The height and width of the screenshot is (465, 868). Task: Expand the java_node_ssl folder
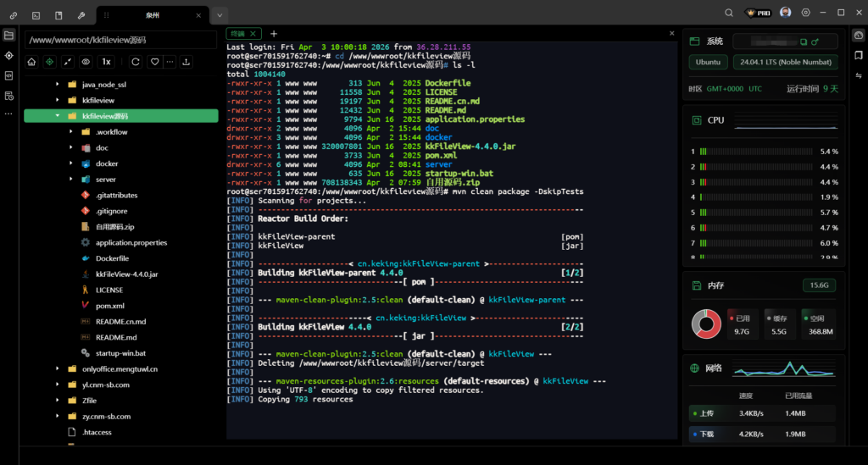[x=58, y=85]
